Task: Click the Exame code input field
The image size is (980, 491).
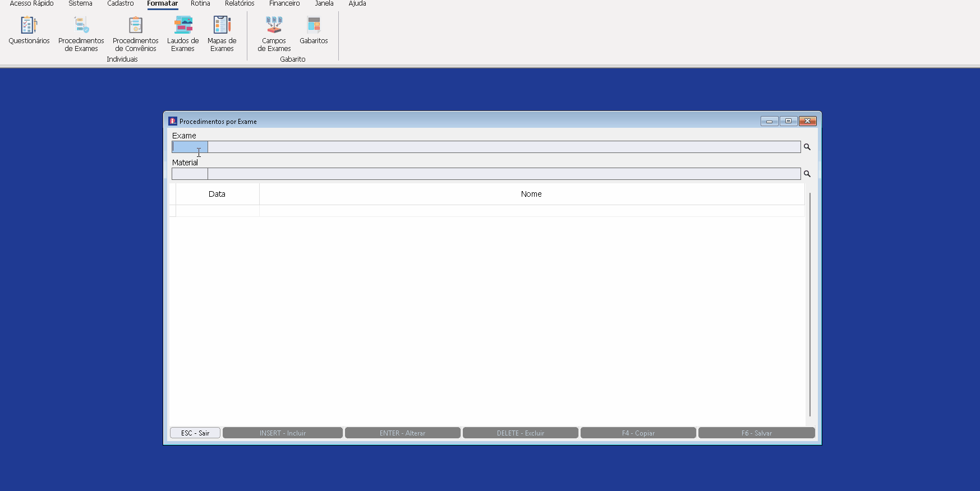Action: click(190, 147)
